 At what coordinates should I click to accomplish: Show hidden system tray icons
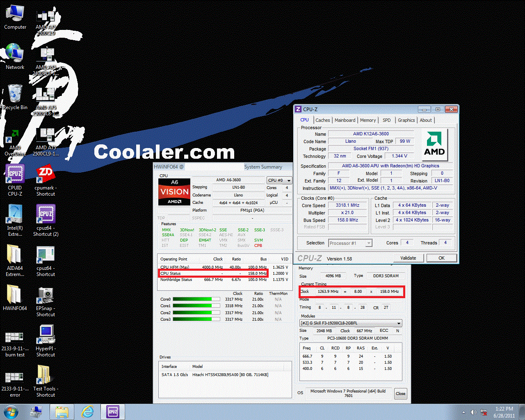(464, 412)
